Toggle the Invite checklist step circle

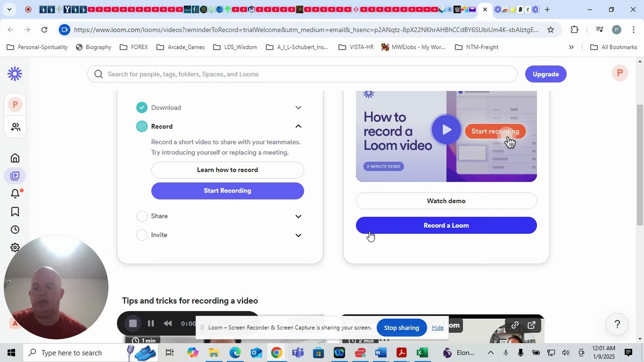pyautogui.click(x=142, y=235)
